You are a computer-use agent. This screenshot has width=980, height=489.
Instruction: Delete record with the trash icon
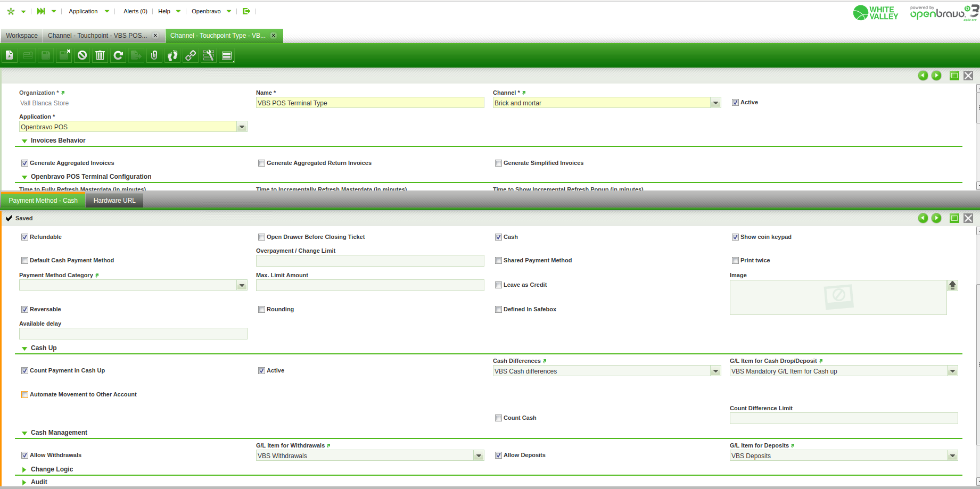pos(100,55)
